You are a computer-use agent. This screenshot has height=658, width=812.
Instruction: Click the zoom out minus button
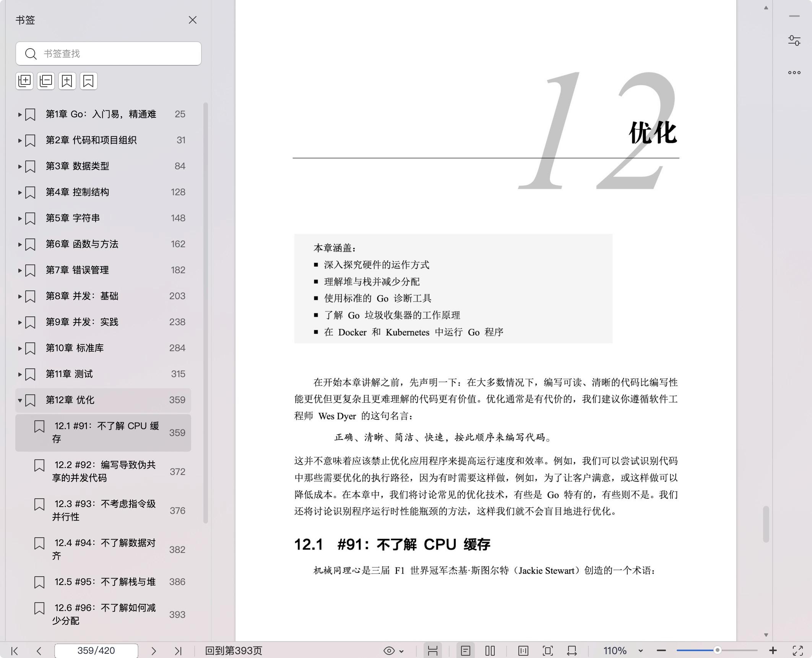pyautogui.click(x=661, y=651)
